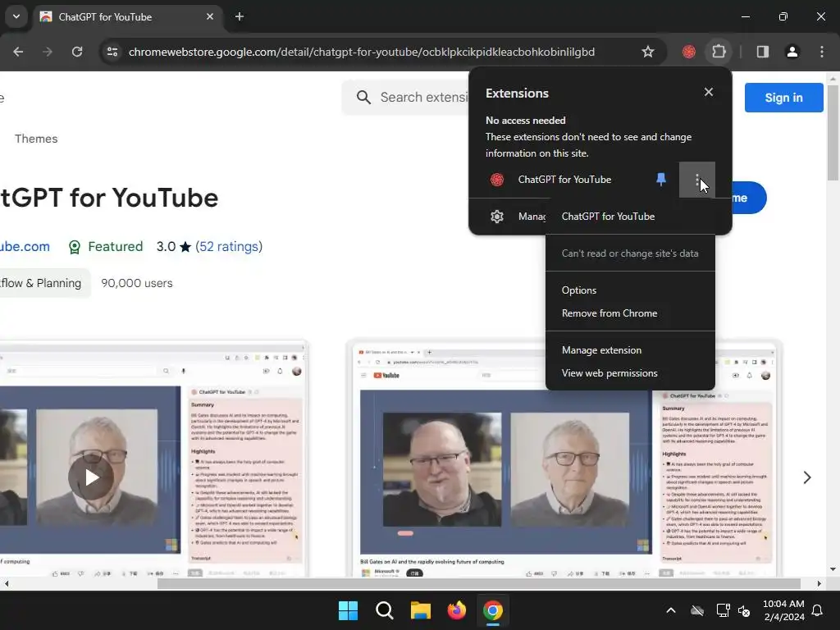Open the 52 ratings link
The image size is (840, 630).
229,246
